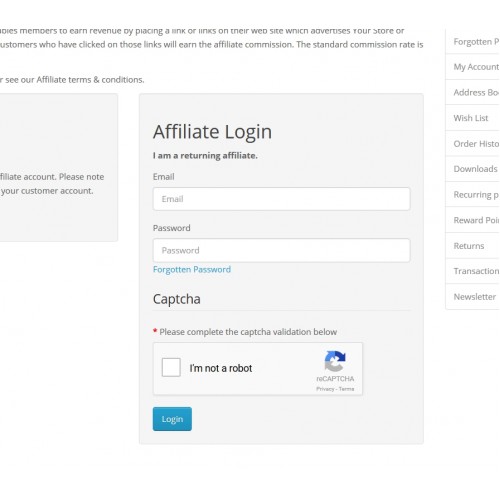
Task: Click the reCAPTCHA logo icon
Action: point(335,361)
